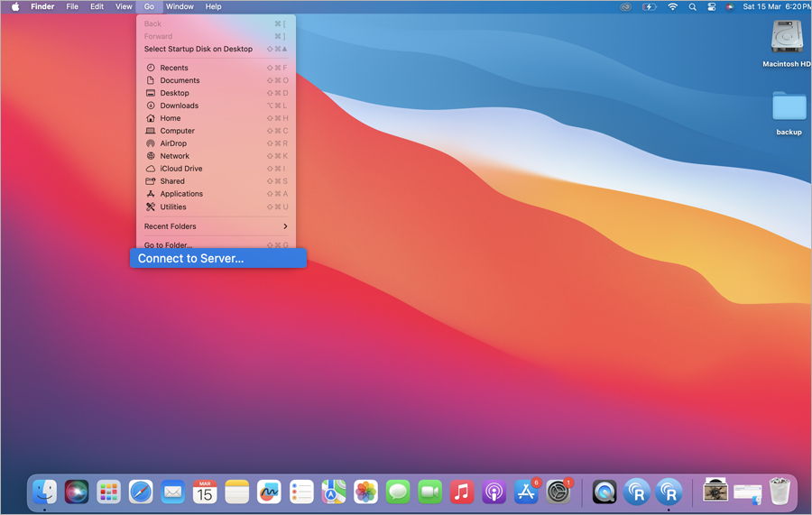Launch Siri from the Dock
The width and height of the screenshot is (812, 515).
[77, 492]
